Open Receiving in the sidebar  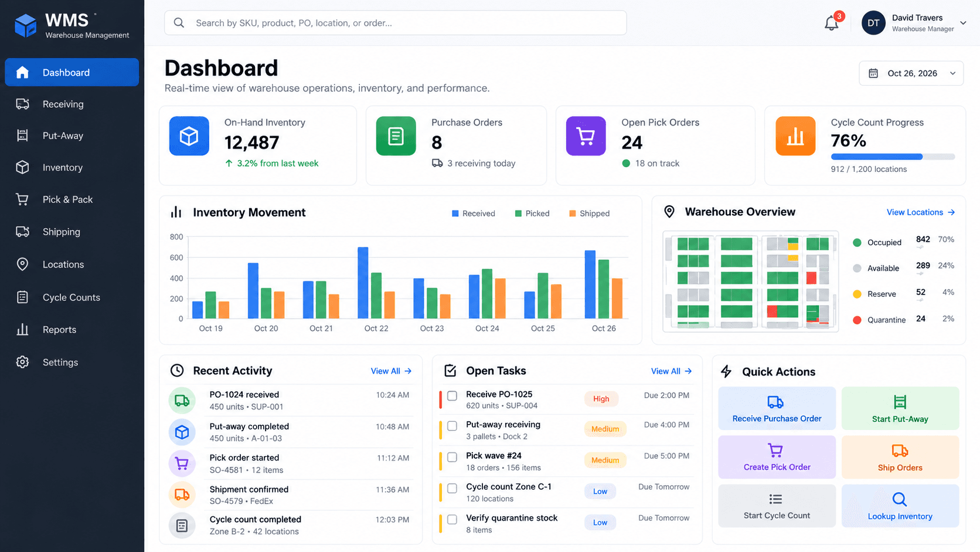(x=72, y=104)
